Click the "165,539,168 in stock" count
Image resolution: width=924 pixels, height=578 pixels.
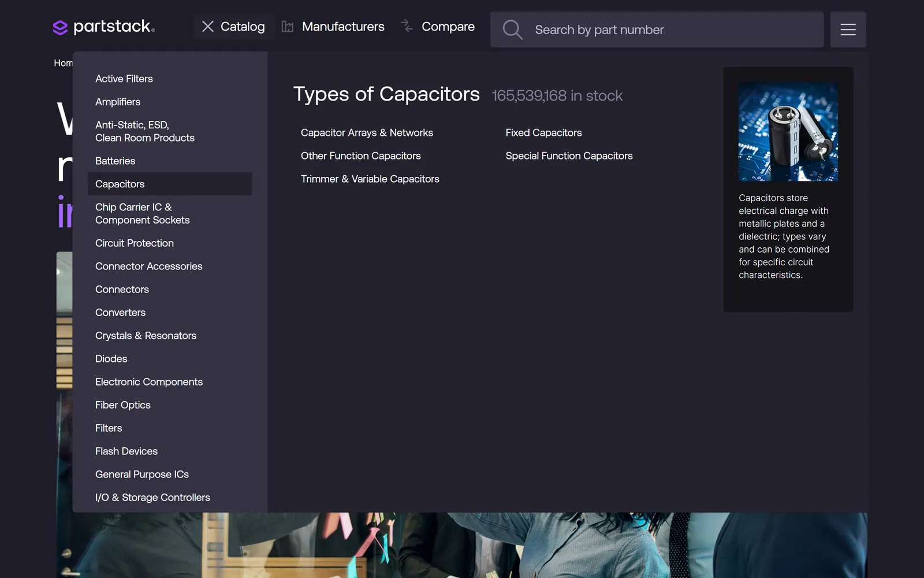point(557,96)
